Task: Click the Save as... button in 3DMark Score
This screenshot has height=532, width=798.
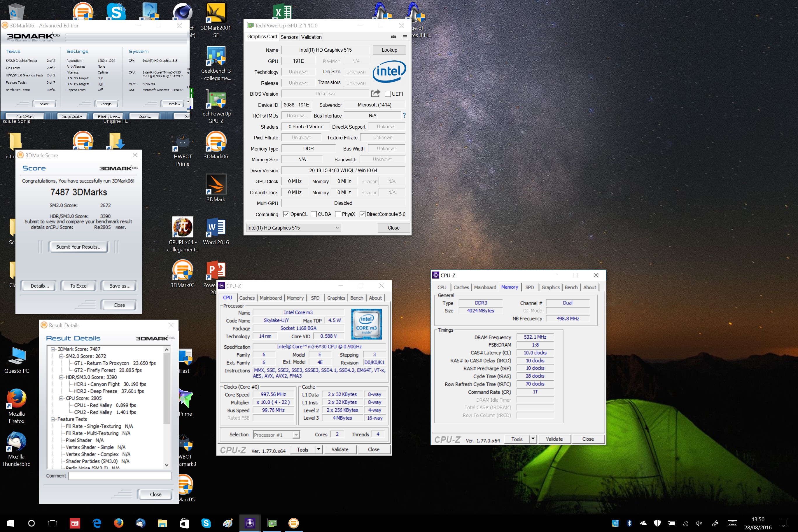Action: click(x=120, y=286)
